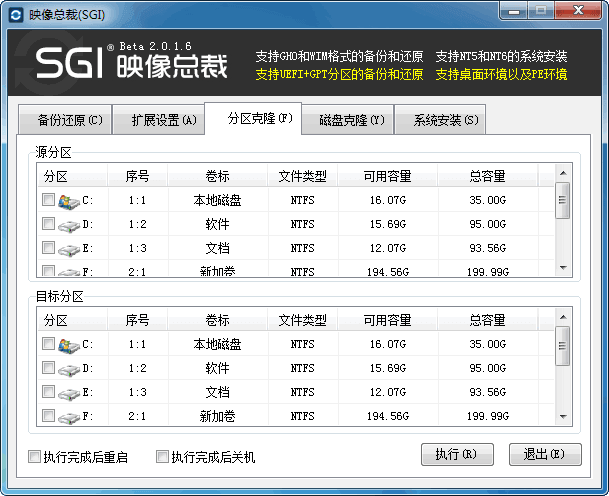Image resolution: width=609 pixels, height=496 pixels.
Task: Sort source list by 卷标 column header
Action: 218,176
